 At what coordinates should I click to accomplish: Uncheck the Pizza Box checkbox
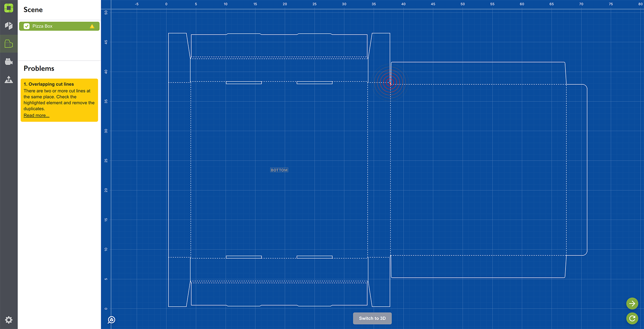click(x=26, y=26)
